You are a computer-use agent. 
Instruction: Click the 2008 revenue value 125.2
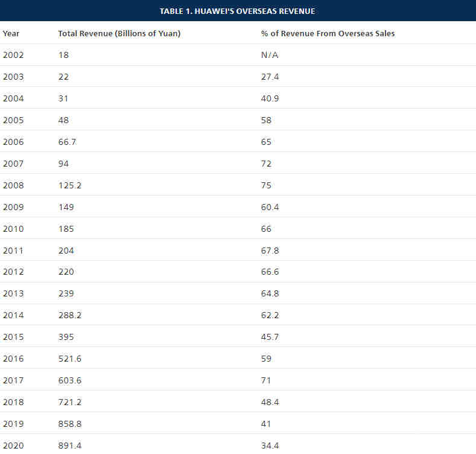[70, 185]
